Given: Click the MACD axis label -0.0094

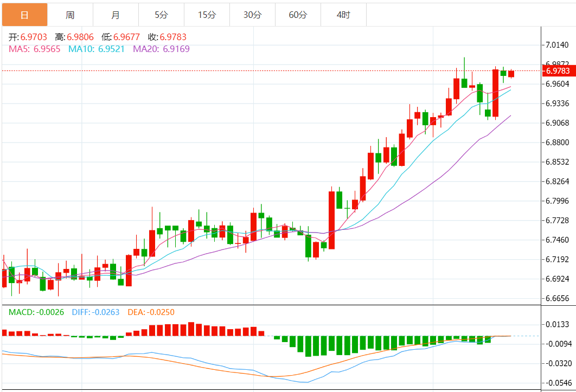Looking at the screenshot, I should (x=559, y=344).
